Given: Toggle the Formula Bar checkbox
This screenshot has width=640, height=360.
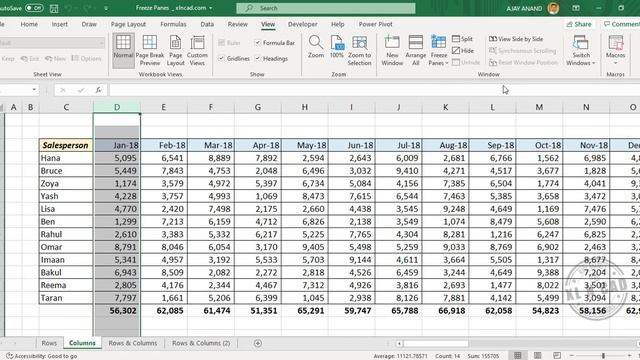Looking at the screenshot, I should [x=258, y=42].
